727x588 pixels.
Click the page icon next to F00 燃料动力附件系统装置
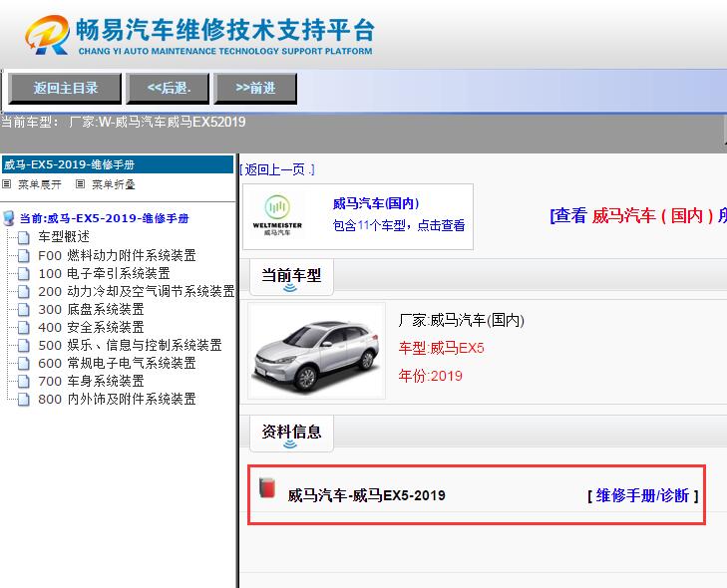(24, 255)
